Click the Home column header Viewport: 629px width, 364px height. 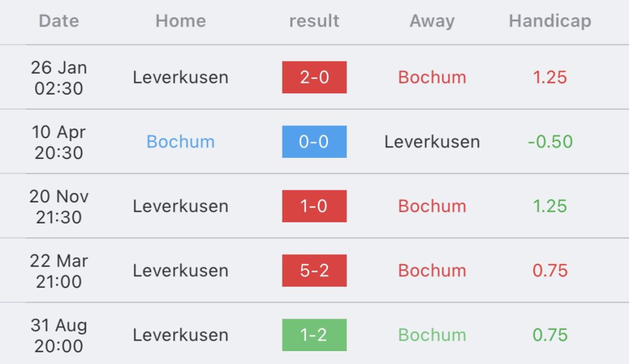[181, 21]
